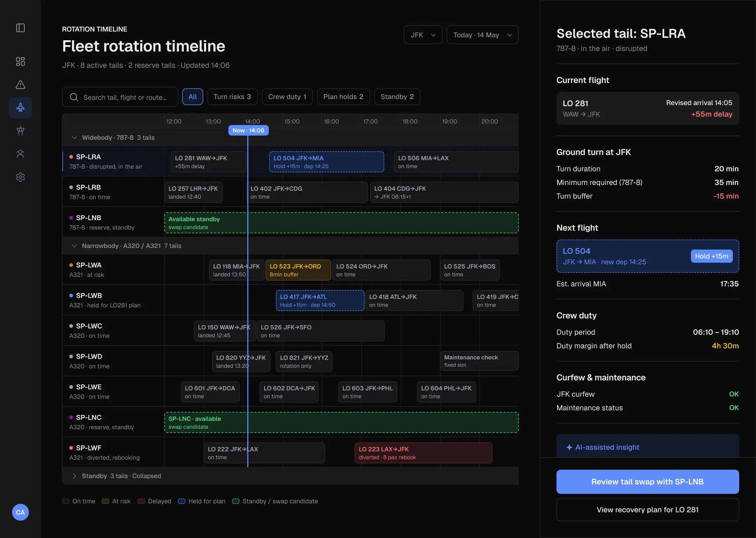This screenshot has height=538, width=756.
Task: Click the Now 14:06 timeline marker
Action: 248,130
